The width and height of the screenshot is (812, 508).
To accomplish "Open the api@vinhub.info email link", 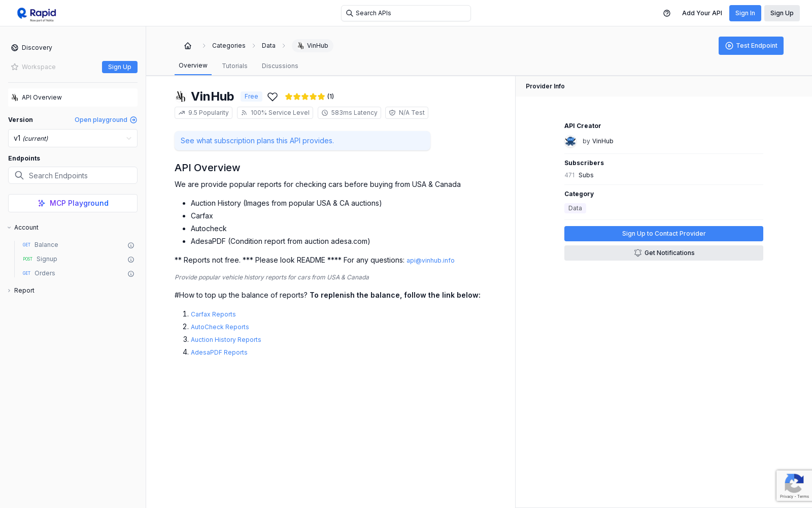I will pos(430,261).
